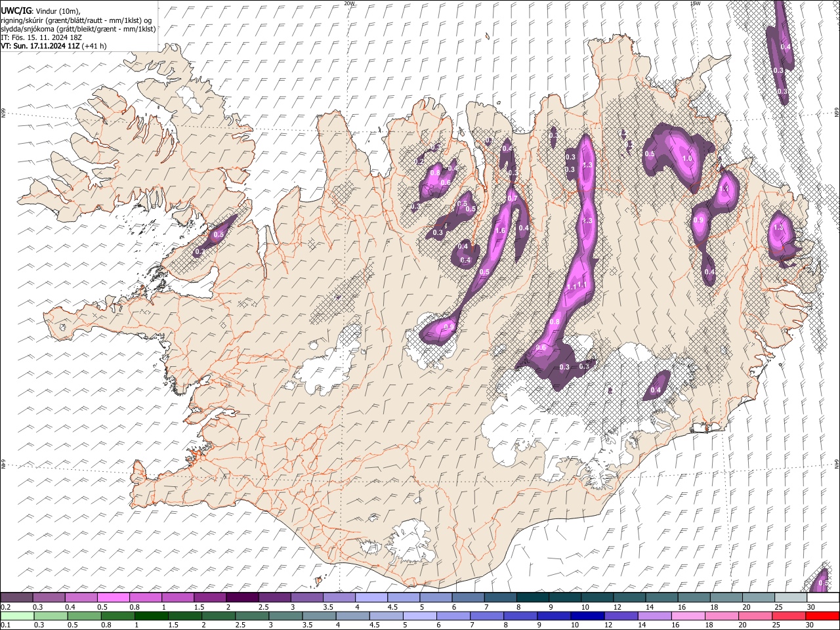Select the upper legend swatch labeled 4
The image size is (840, 630).
tap(371, 597)
